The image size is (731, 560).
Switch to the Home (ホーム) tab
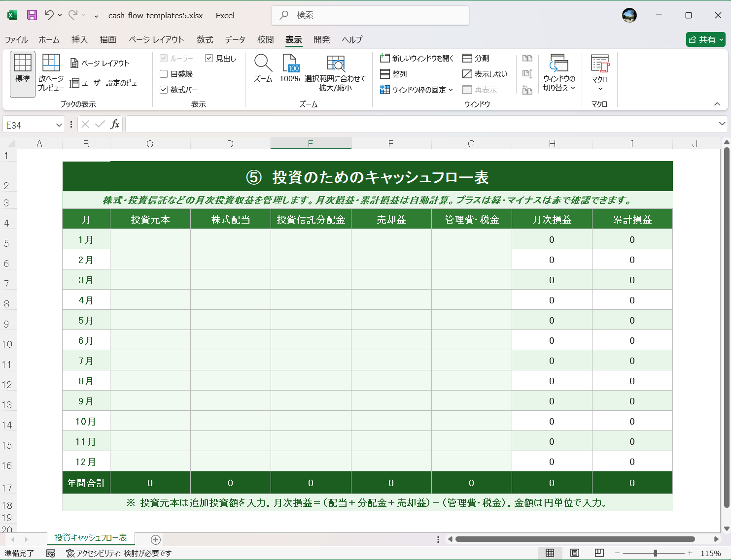49,40
